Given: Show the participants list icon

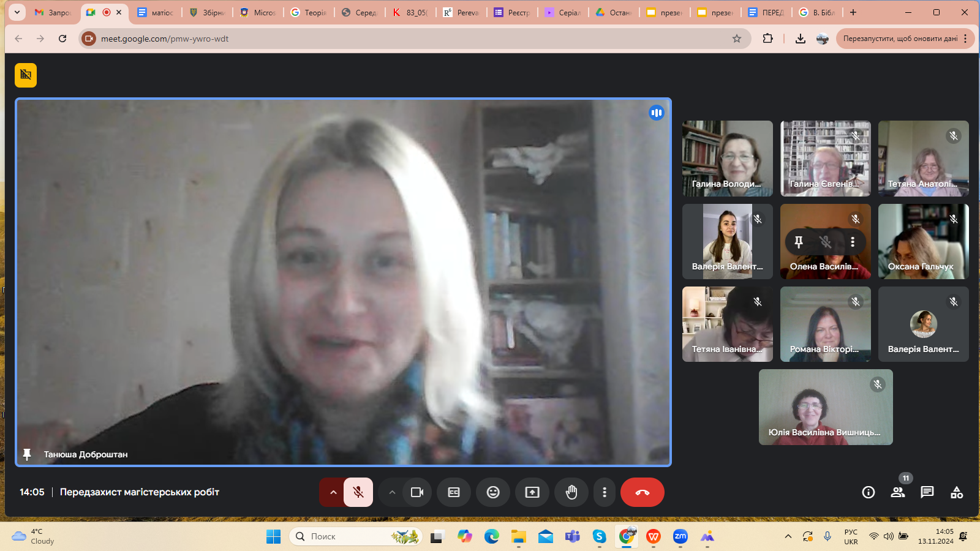Looking at the screenshot, I should coord(897,492).
